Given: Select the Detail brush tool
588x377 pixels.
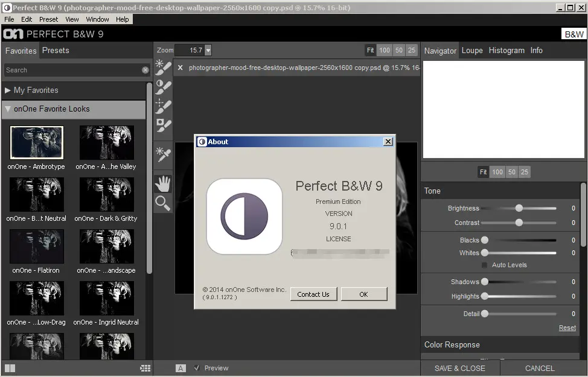Looking at the screenshot, I should click(163, 107).
